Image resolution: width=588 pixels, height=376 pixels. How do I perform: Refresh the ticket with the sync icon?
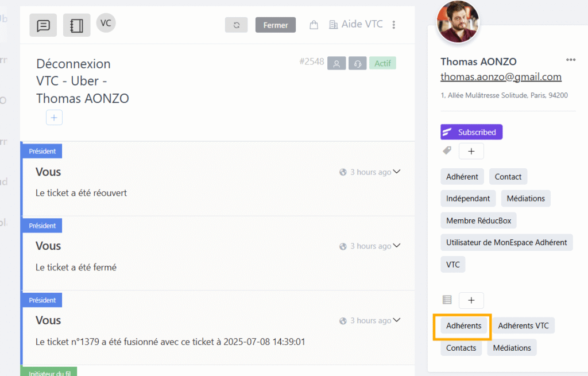click(x=236, y=25)
